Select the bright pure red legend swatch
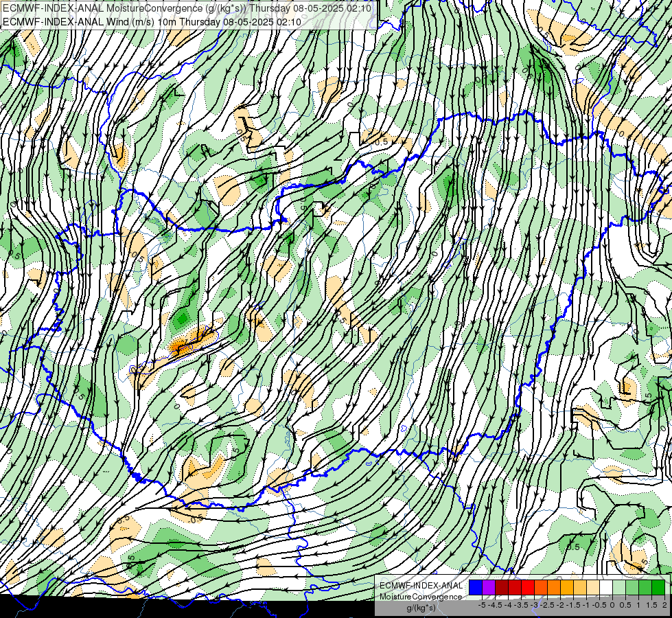The image size is (672, 618). tap(528, 588)
